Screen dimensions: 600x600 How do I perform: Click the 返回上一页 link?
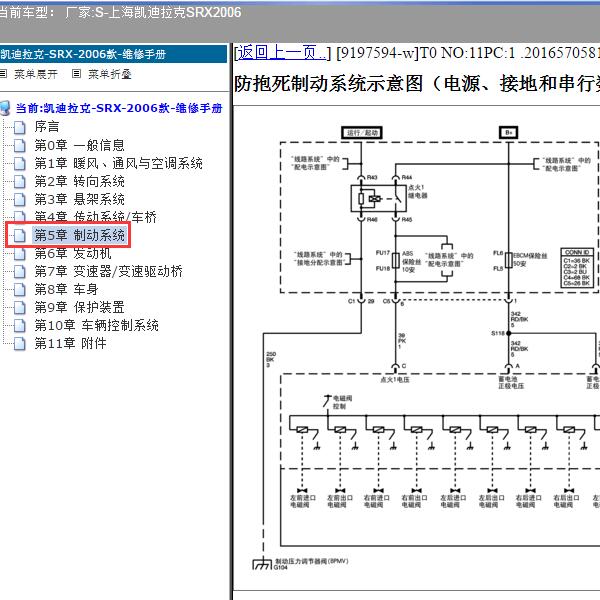(x=282, y=52)
